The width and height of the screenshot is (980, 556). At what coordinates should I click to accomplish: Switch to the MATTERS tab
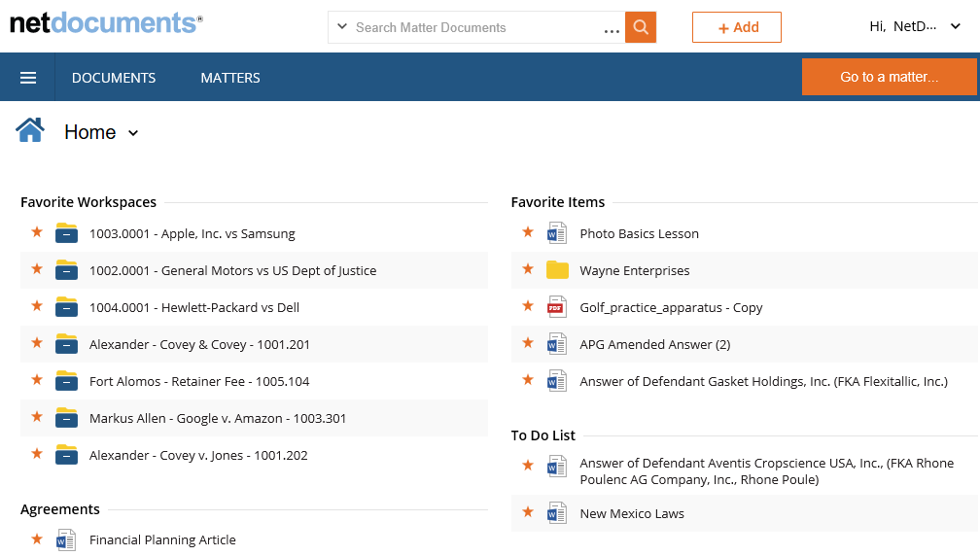(x=230, y=78)
